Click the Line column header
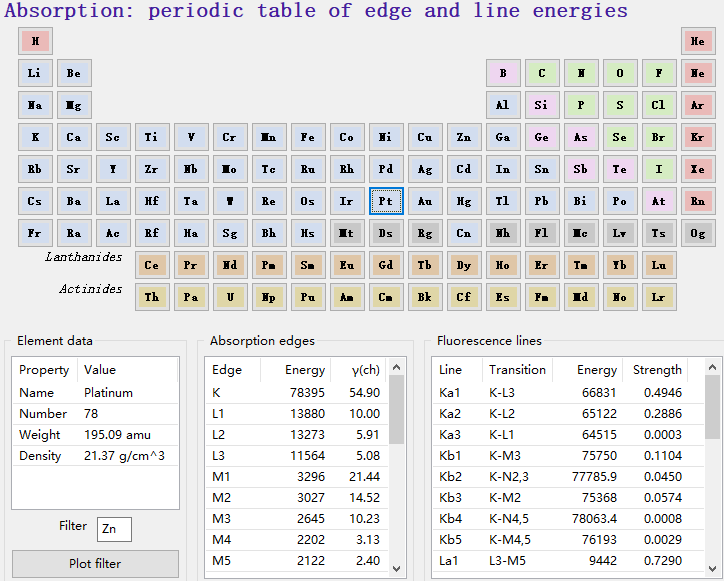 [x=458, y=369]
